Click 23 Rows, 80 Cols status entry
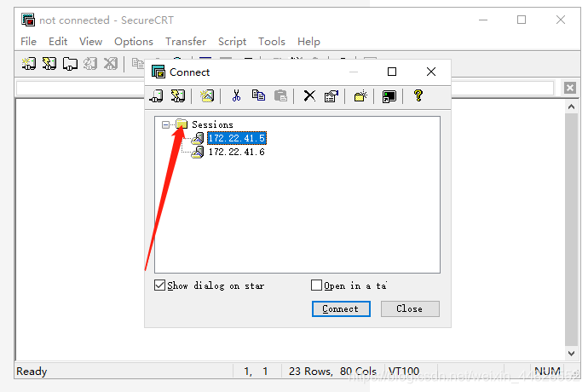 click(x=332, y=371)
